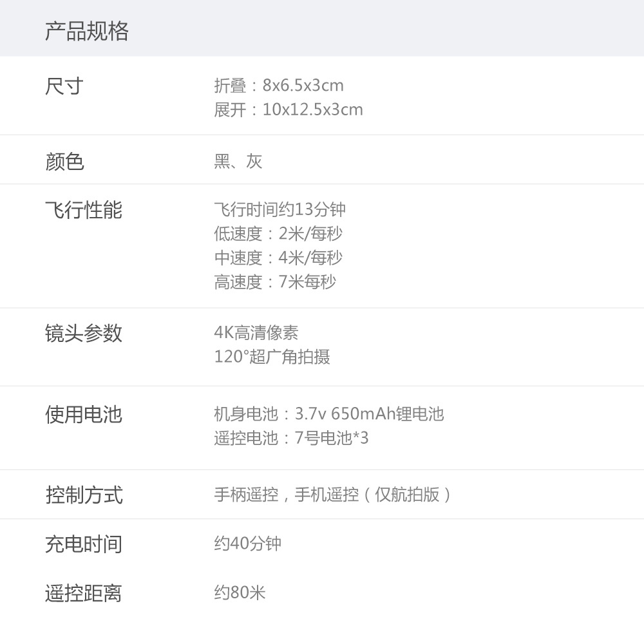
Task: Click the 产品规格 section header
Action: [87, 31]
